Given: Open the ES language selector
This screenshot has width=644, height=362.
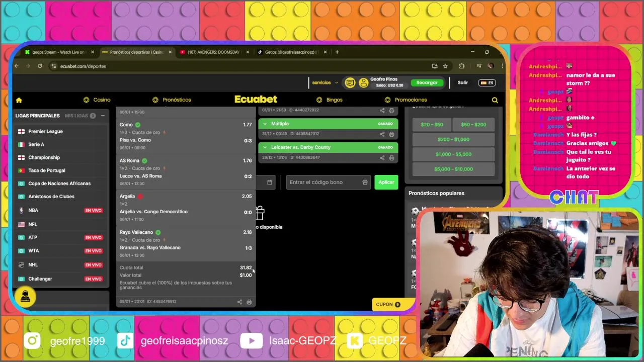Looking at the screenshot, I should 487,83.
